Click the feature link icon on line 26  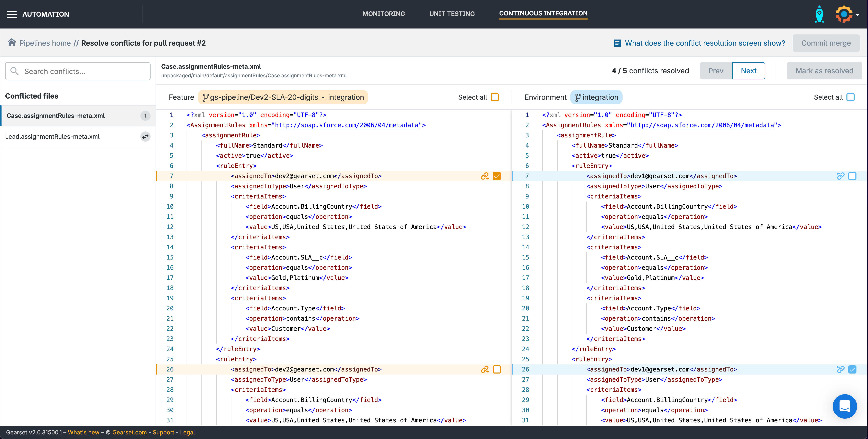485,369
